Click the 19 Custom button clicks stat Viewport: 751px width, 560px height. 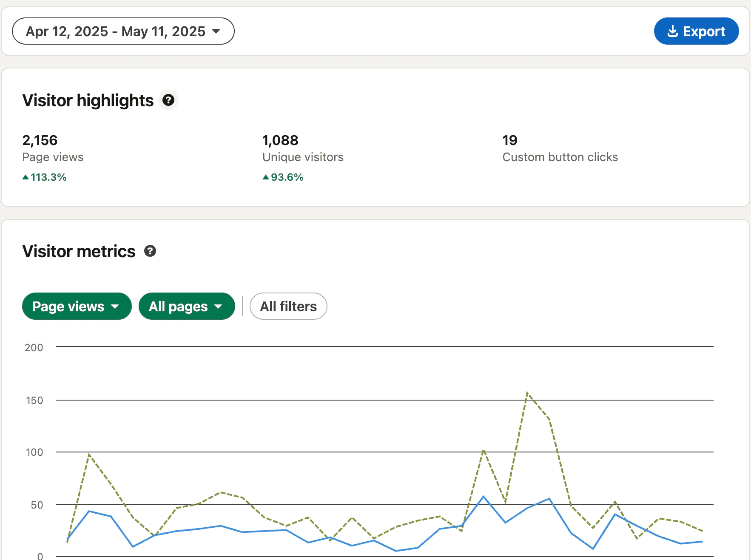[x=560, y=148]
